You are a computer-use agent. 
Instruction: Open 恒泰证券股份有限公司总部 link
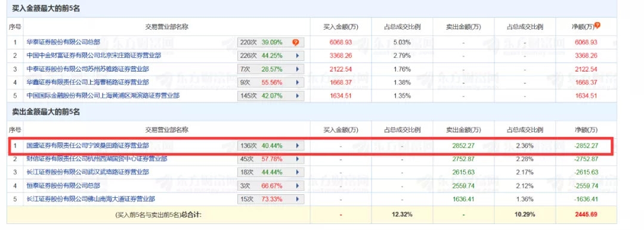[63, 186]
